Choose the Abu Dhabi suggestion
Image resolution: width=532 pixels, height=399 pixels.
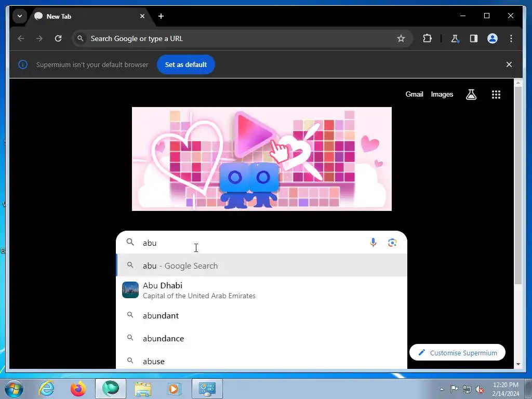[x=262, y=290]
